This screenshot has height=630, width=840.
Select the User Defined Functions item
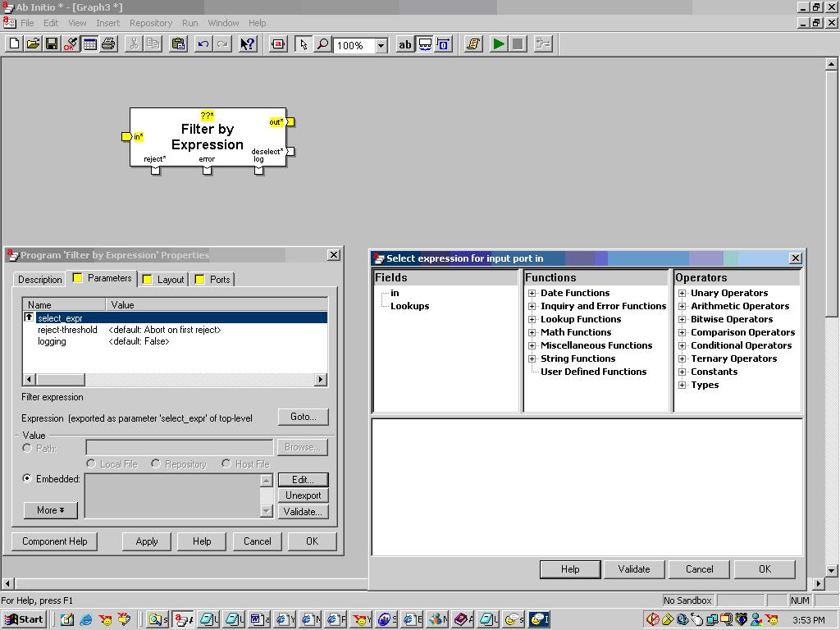tap(594, 372)
